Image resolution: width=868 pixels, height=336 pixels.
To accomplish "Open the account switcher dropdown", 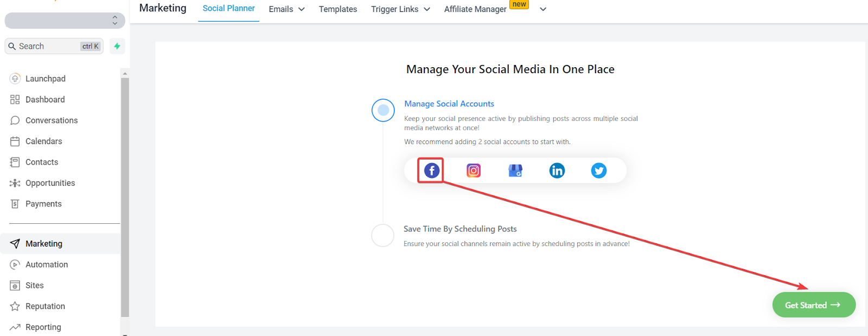I will click(65, 21).
